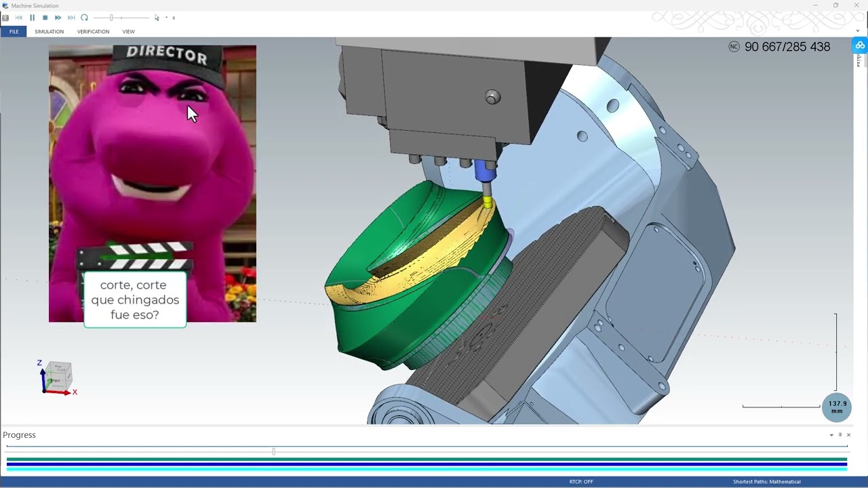The height and width of the screenshot is (488, 868).
Task: Click the dark blue progress bar
Action: [x=427, y=464]
